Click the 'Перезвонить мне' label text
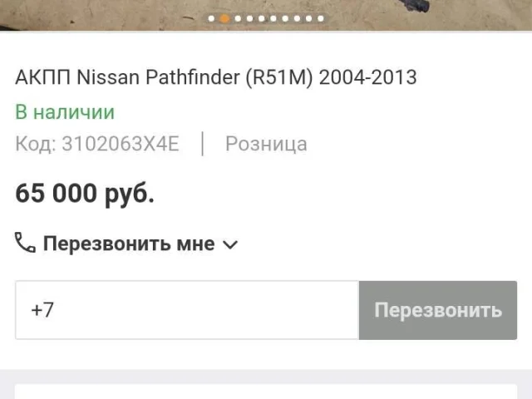 (x=129, y=244)
